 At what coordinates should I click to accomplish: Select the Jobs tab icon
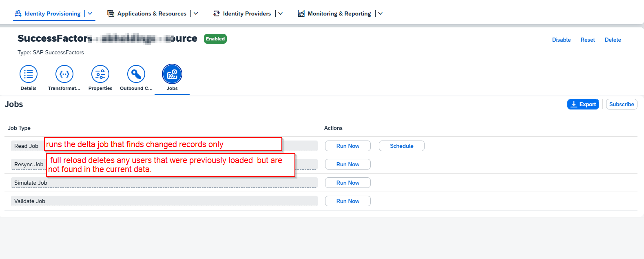172,74
